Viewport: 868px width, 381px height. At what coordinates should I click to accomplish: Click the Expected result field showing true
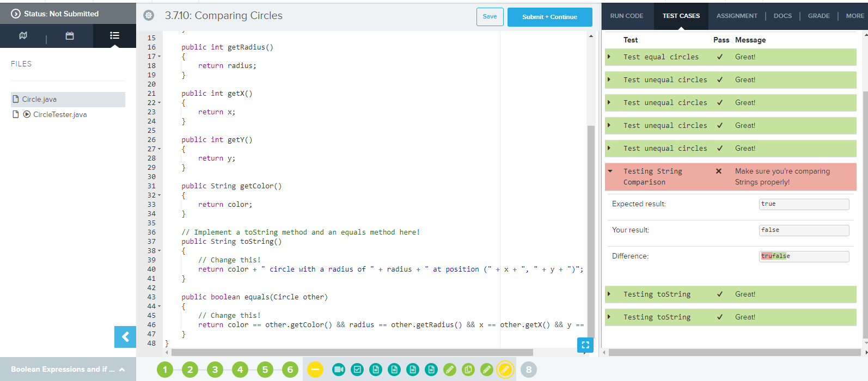pos(804,204)
